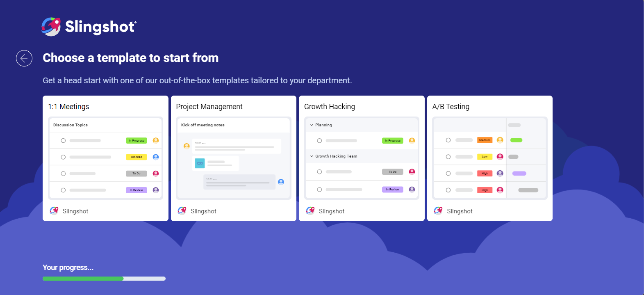This screenshot has width=644, height=295.
Task: Collapse the Growth Hacking Team section chevron
Action: pyautogui.click(x=312, y=156)
